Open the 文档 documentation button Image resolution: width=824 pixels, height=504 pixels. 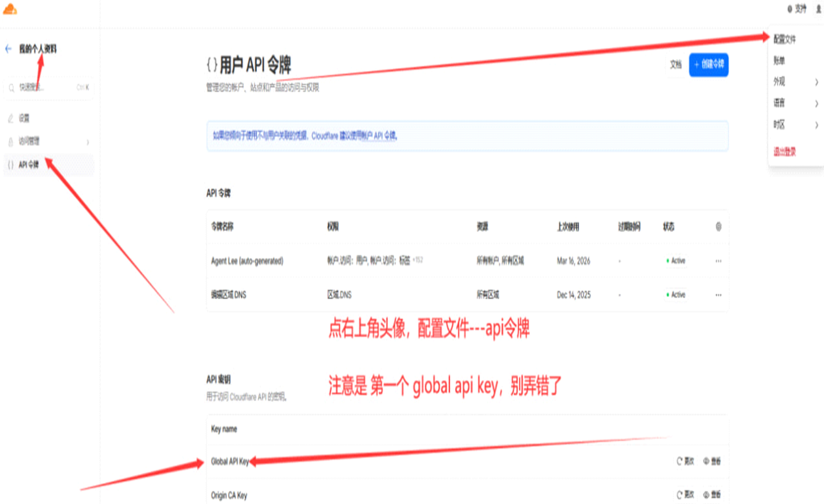pos(676,65)
